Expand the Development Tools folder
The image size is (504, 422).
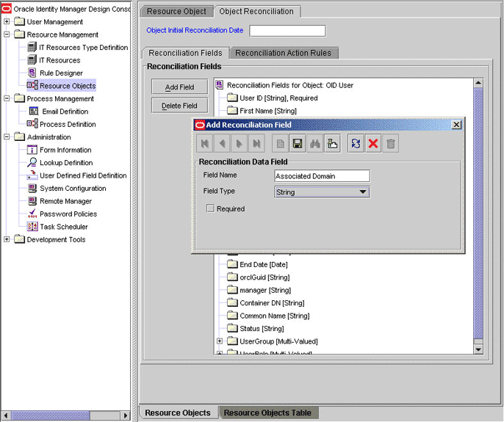coord(7,239)
